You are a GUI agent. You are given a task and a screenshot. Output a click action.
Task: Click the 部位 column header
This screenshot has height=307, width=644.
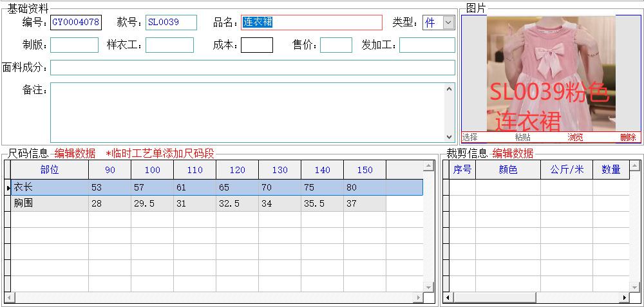click(50, 170)
